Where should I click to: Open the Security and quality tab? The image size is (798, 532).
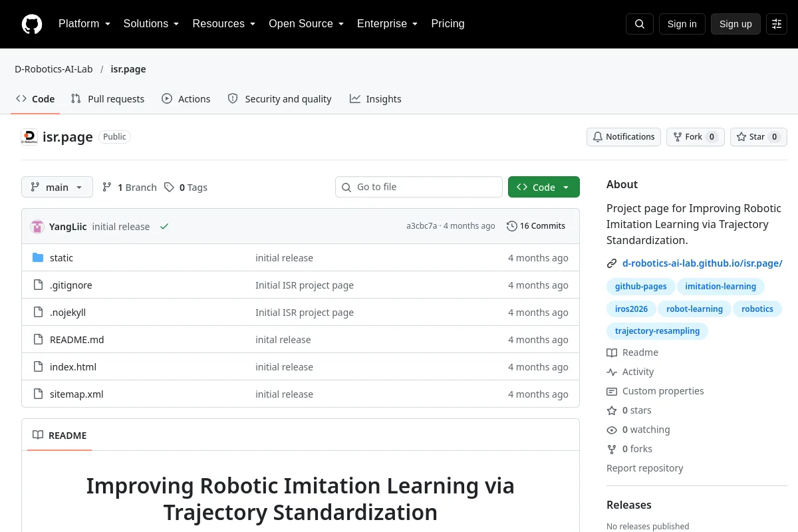pyautogui.click(x=279, y=99)
